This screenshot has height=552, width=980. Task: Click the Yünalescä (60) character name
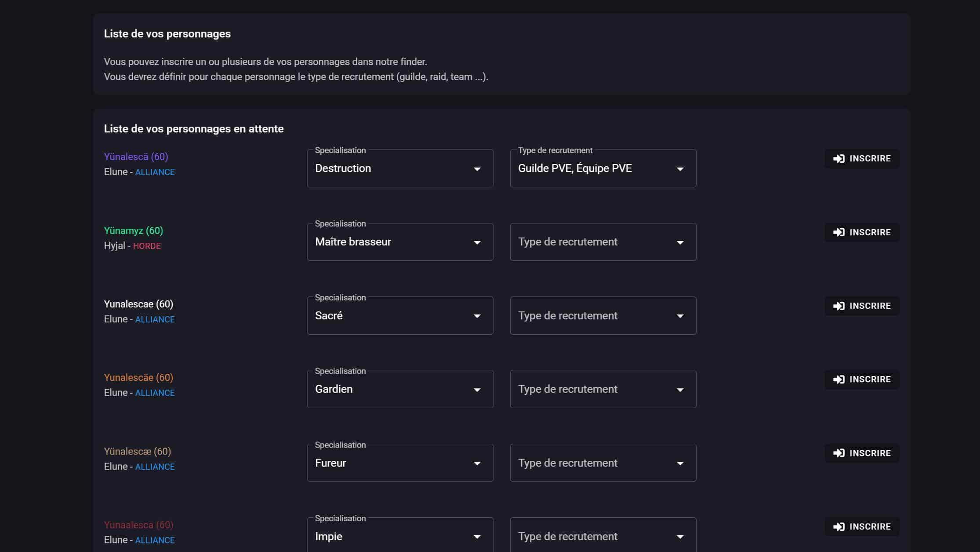click(x=136, y=157)
